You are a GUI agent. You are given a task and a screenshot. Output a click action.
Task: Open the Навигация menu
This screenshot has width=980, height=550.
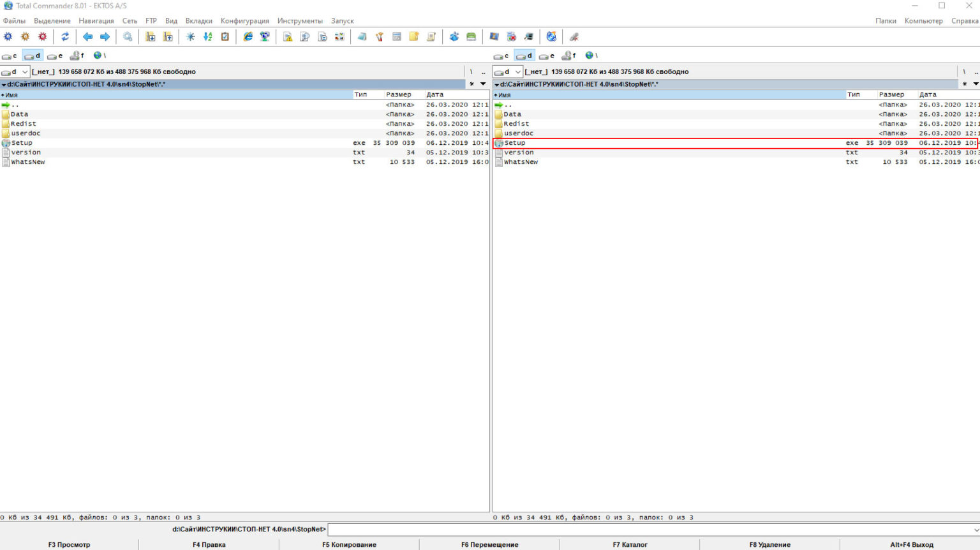click(x=96, y=21)
